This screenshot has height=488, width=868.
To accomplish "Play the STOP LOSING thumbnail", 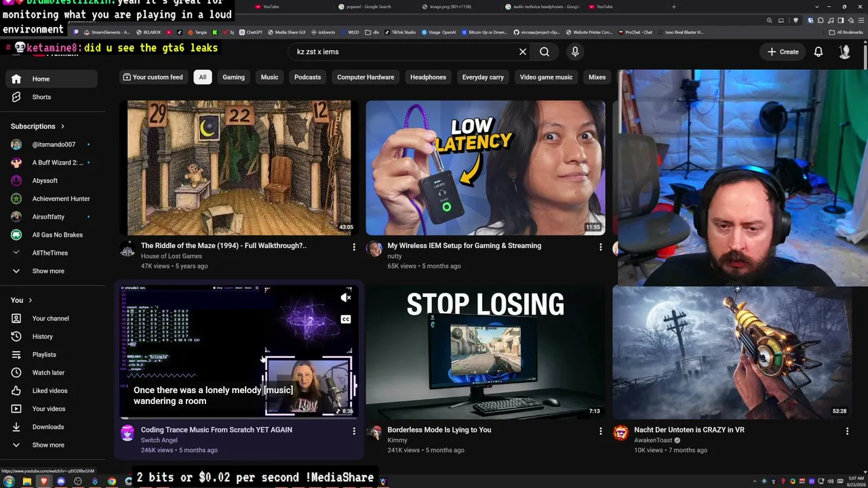I will tap(486, 352).
